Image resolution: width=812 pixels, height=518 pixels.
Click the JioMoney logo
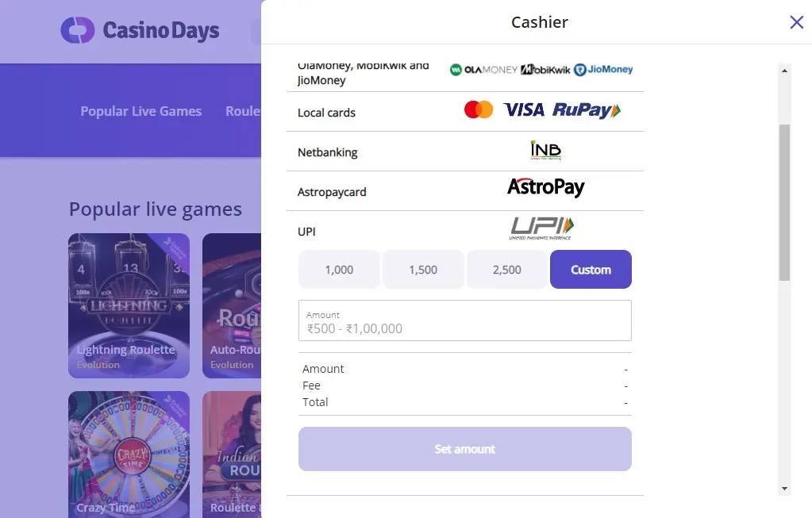(603, 69)
